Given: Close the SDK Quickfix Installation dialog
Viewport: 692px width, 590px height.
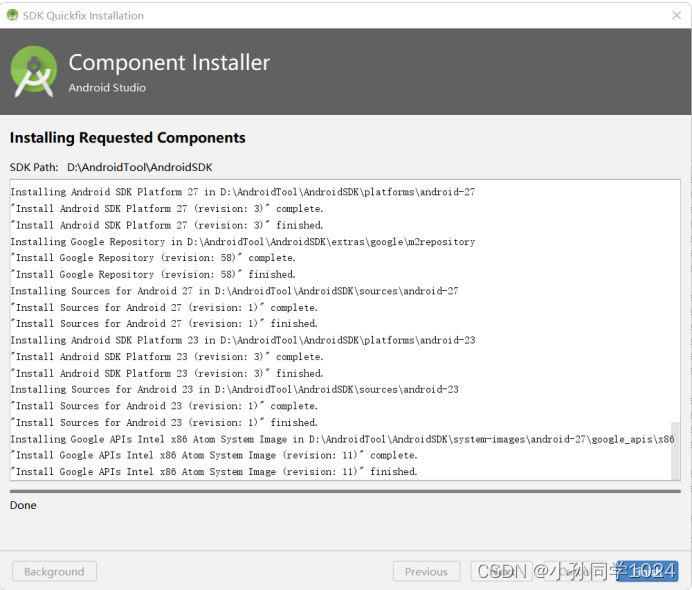Looking at the screenshot, I should tap(677, 15).
